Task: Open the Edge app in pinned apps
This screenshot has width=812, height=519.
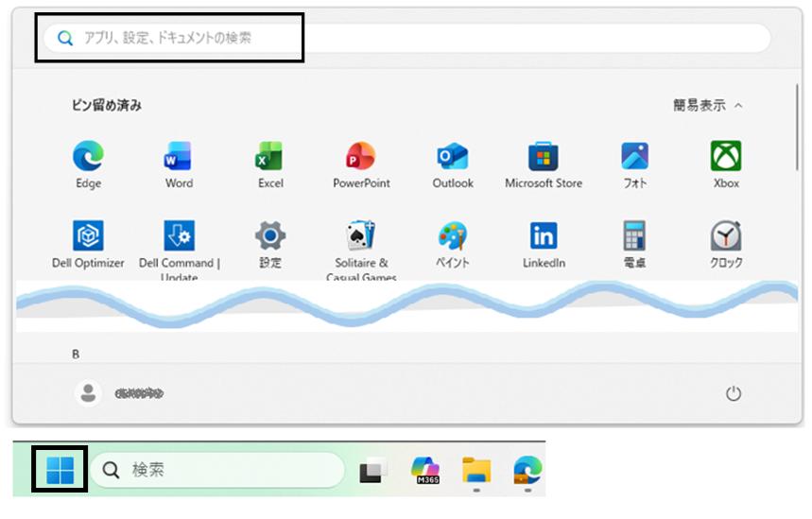Action: pos(88,164)
